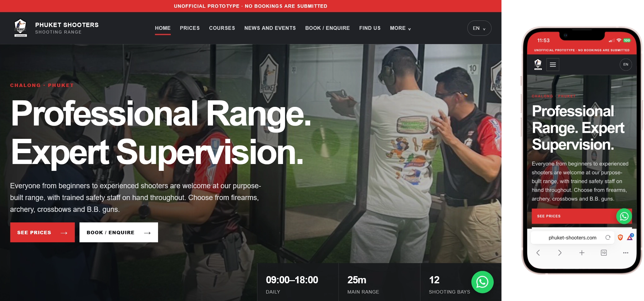The image size is (644, 301).
Task: Click the CHALONG · PHUKET label on desktop hero
Action: coord(42,85)
